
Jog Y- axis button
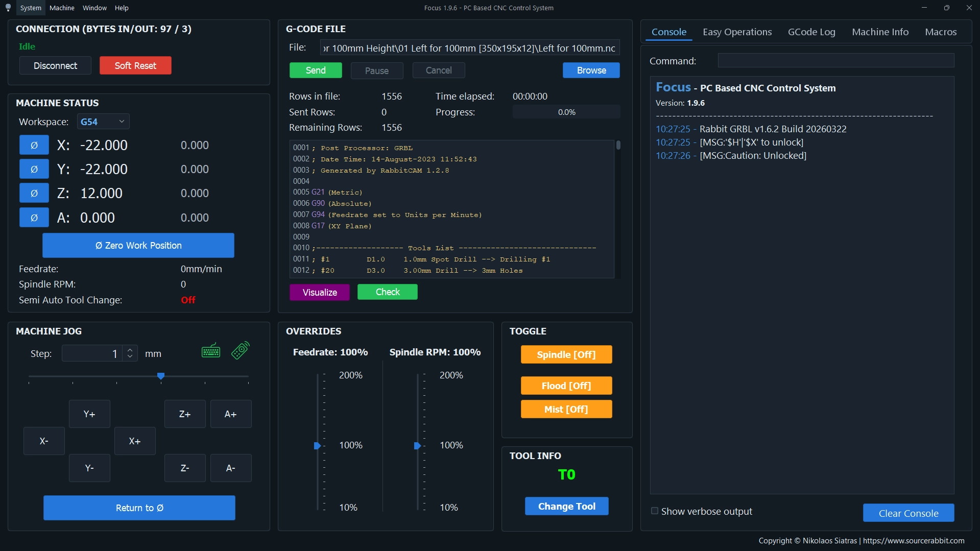pyautogui.click(x=89, y=468)
